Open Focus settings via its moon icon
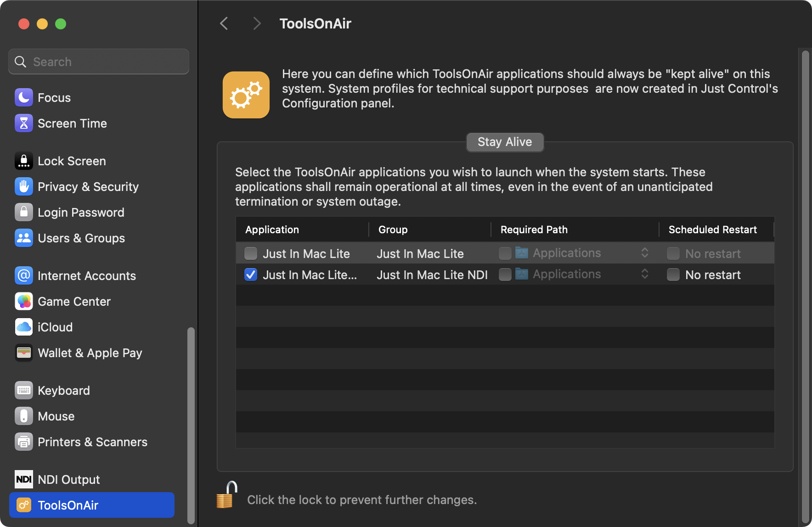Viewport: 812px width, 527px height. pos(24,97)
